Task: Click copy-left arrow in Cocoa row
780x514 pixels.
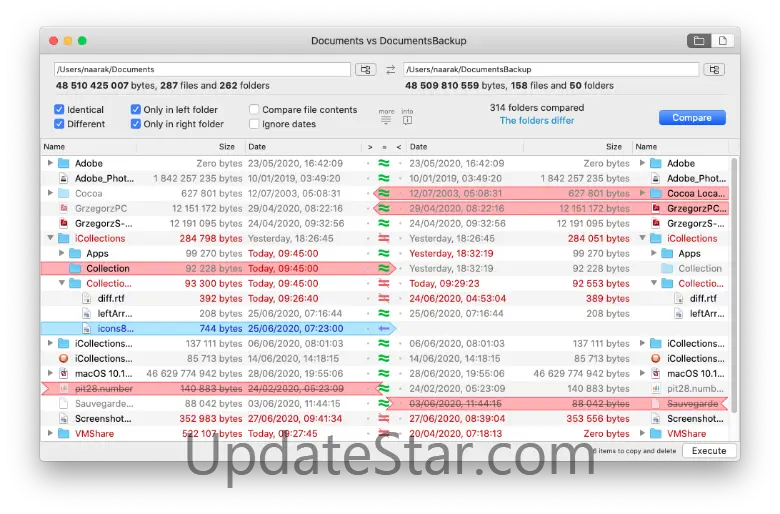Action: [x=382, y=194]
